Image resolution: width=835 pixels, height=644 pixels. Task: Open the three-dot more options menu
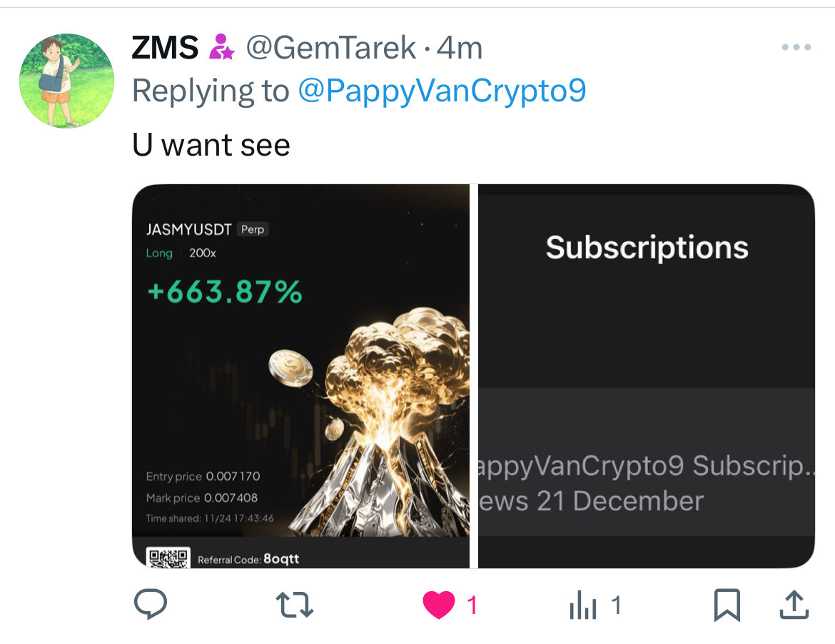tap(796, 47)
